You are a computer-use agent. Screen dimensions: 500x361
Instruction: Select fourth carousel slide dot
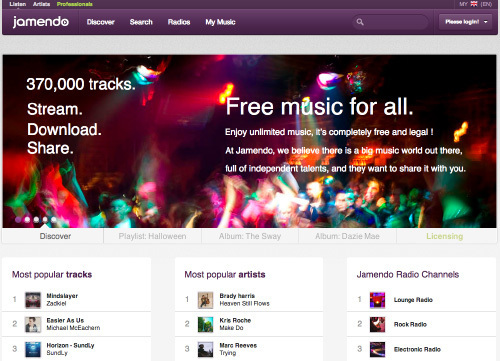[x=45, y=219]
